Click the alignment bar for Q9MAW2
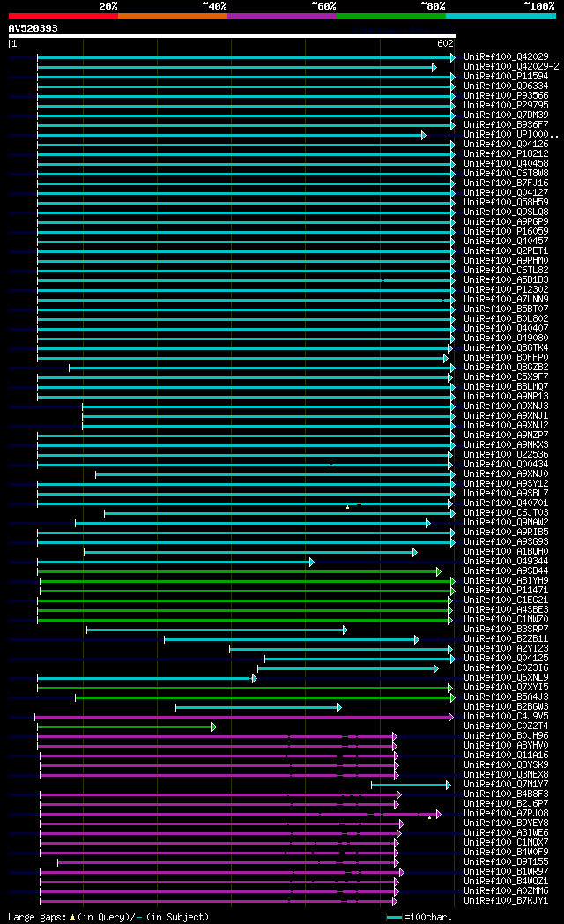 (x=253, y=524)
